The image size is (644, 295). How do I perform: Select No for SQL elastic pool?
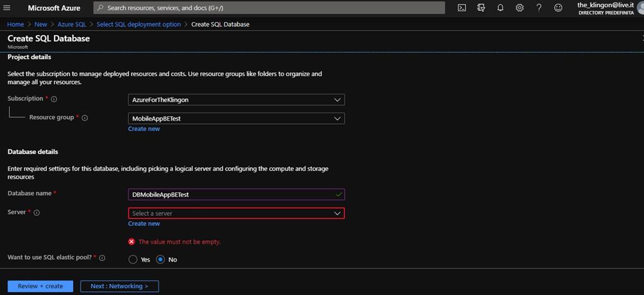[160, 260]
